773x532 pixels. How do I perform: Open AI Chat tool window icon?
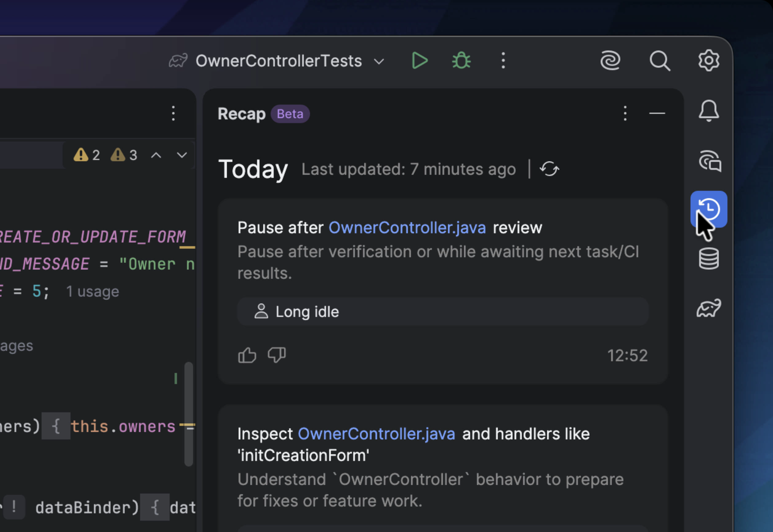click(x=709, y=161)
